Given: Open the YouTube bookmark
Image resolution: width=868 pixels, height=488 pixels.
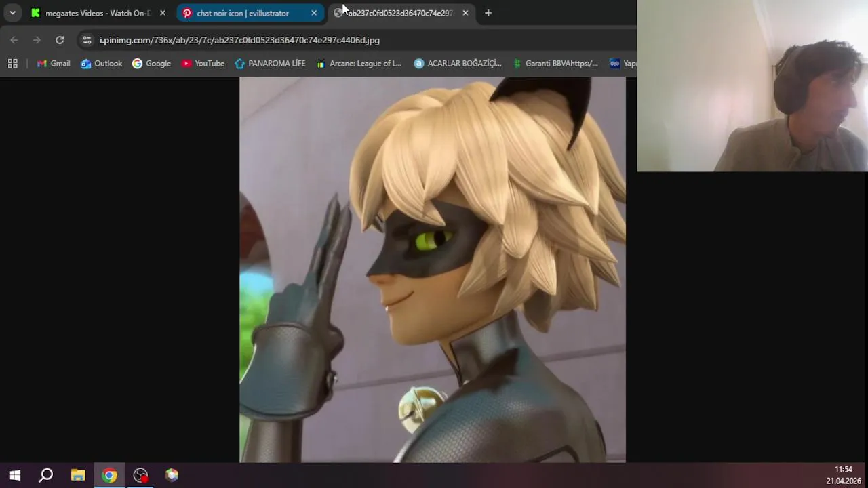Looking at the screenshot, I should point(202,63).
